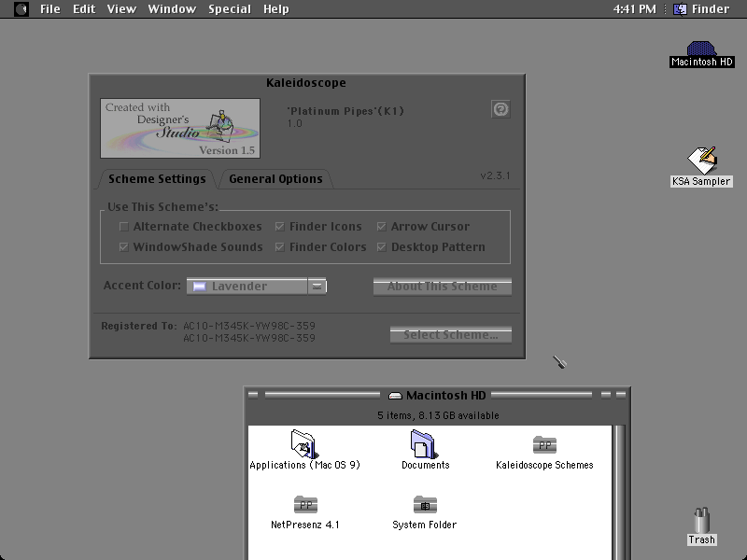
Task: Click the Macintosh HD window vertical scrollbar
Action: [619, 493]
